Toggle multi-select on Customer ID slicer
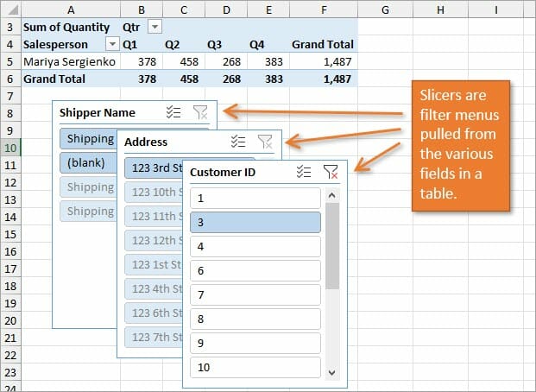 [303, 172]
